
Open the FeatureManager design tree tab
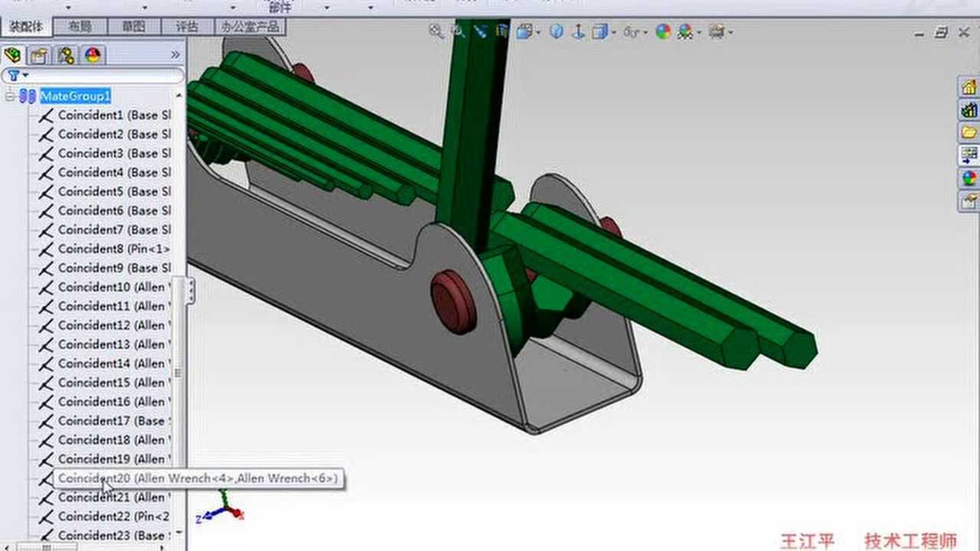pyautogui.click(x=12, y=55)
